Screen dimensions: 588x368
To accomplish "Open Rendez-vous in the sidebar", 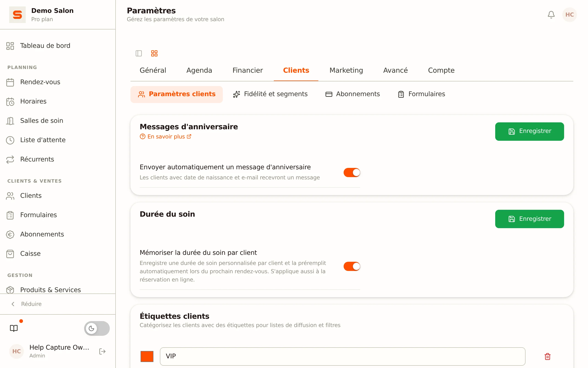I will click(x=40, y=82).
